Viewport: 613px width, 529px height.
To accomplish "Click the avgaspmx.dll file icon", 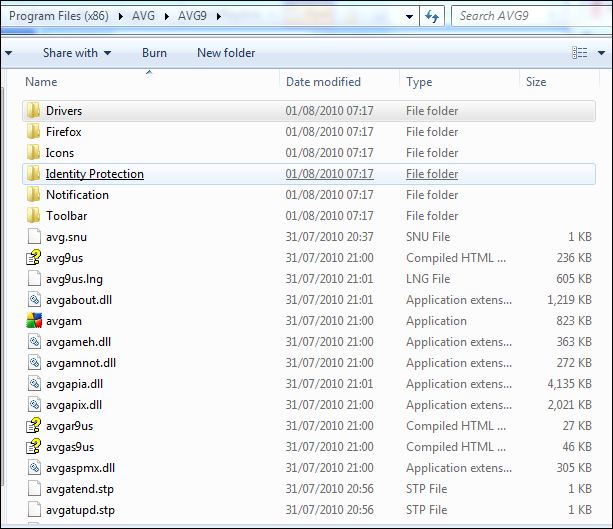I will tap(34, 468).
